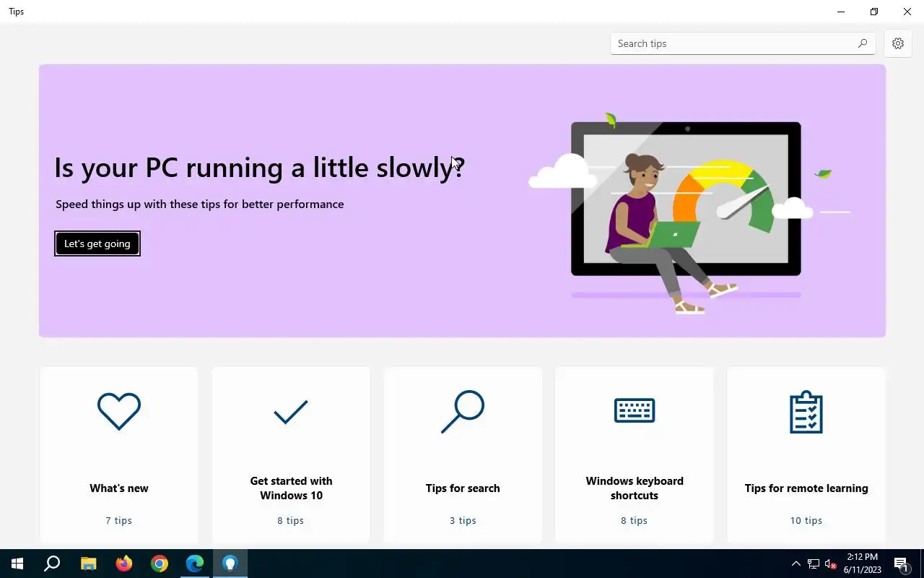
Task: Click the headline Is your PC running slowly
Action: (260, 168)
